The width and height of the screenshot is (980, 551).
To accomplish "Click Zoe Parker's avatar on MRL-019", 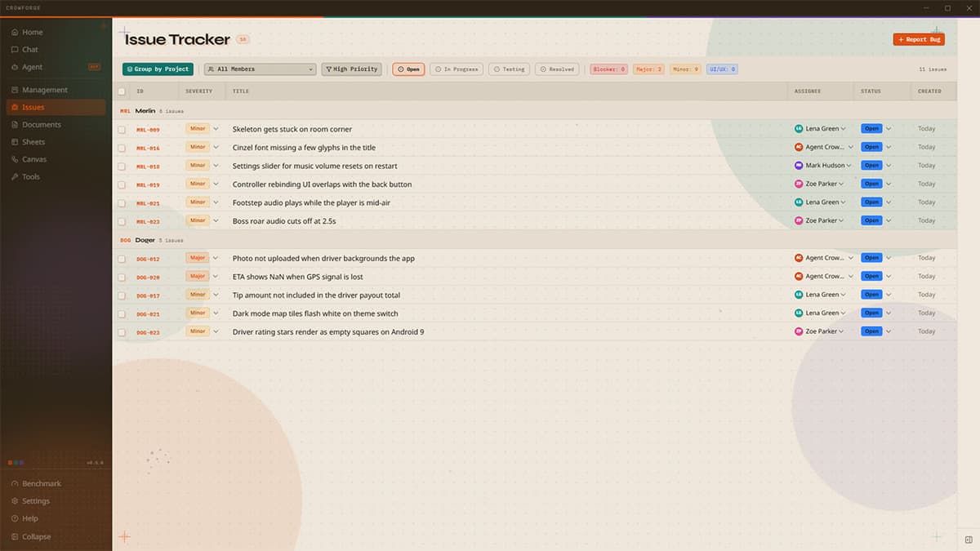I will [799, 184].
